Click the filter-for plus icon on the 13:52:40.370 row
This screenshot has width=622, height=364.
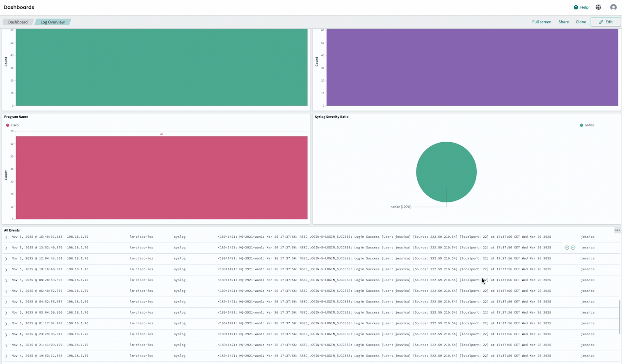pyautogui.click(x=567, y=248)
